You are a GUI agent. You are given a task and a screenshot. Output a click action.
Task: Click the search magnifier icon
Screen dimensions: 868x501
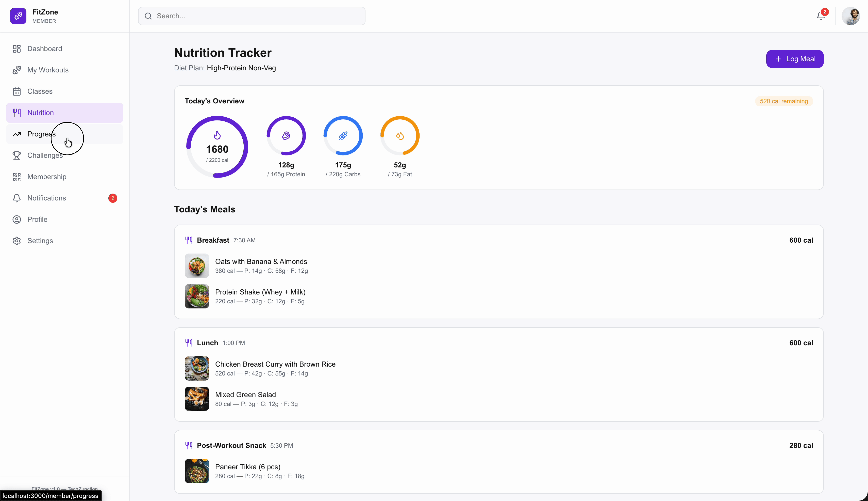tap(148, 16)
